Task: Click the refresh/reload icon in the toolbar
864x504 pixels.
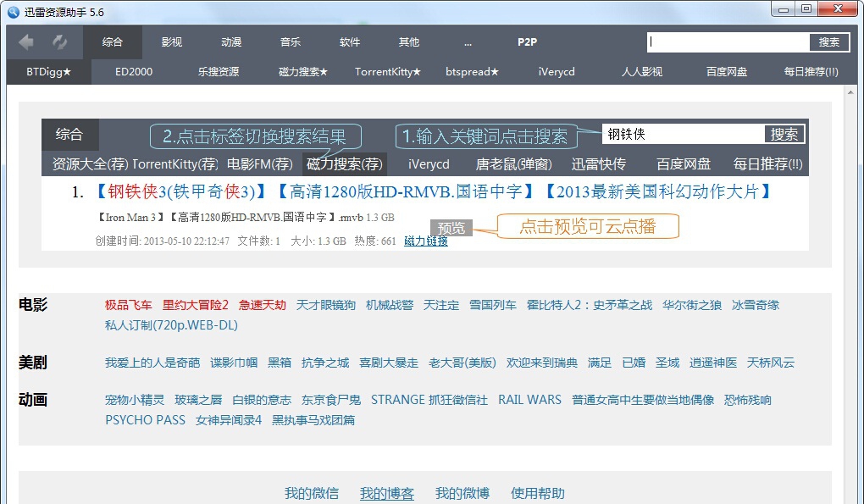Action: (58, 42)
